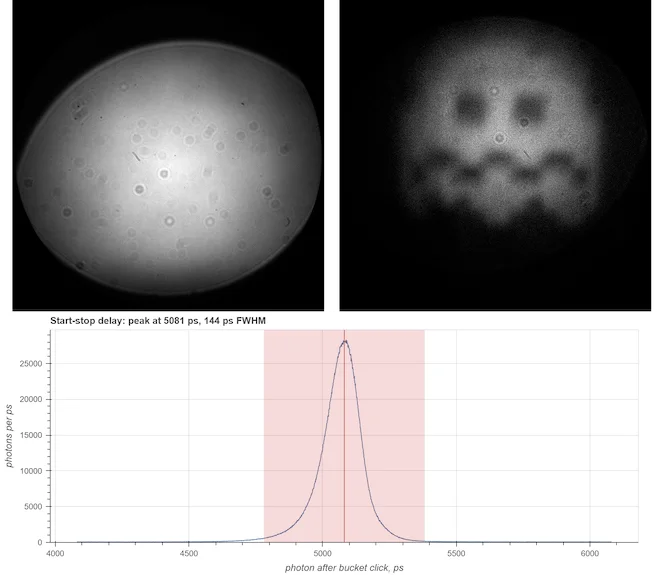660x575 pixels.
Task: Click the x-axis tick label 4500
Action: (189, 553)
